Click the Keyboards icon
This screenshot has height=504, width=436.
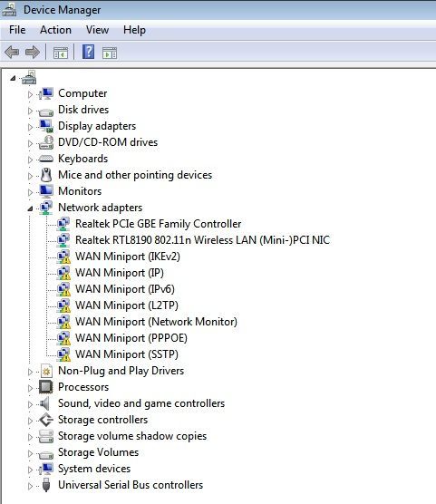click(46, 159)
